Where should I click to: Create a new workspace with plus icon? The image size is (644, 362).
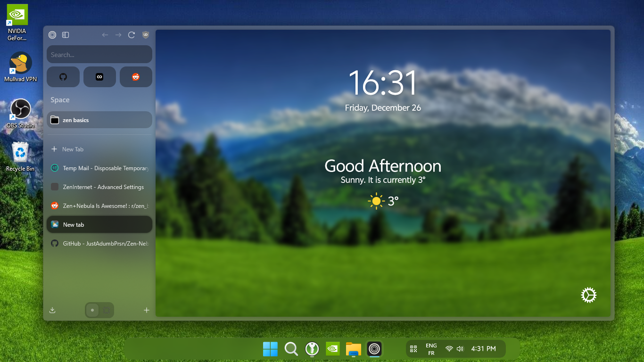(x=147, y=310)
